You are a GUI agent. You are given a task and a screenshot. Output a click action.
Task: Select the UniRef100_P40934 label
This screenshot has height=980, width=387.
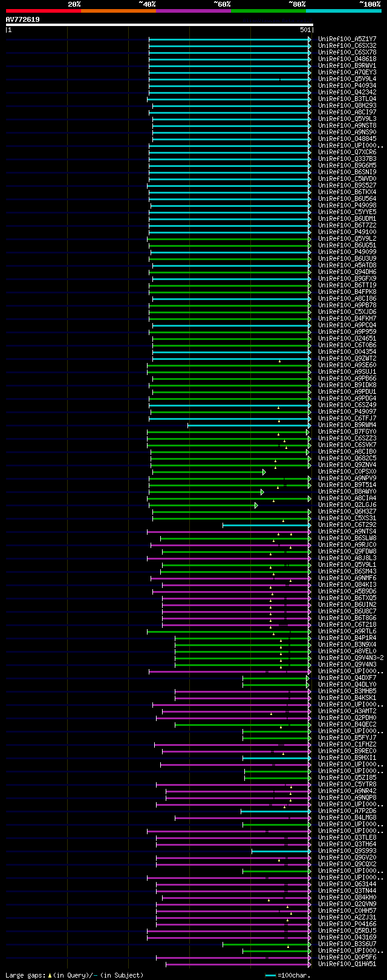pos(347,86)
